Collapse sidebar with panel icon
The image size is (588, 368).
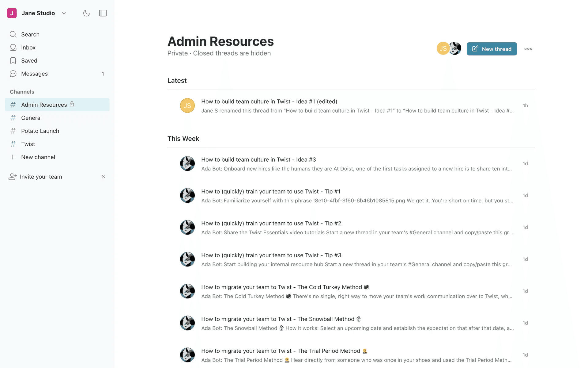coord(103,13)
